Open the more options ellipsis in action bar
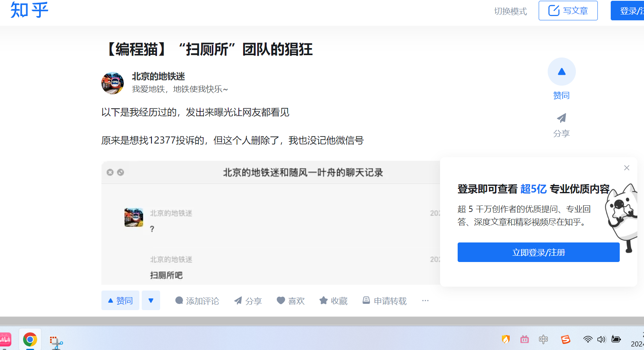The width and height of the screenshot is (644, 350). tap(426, 300)
